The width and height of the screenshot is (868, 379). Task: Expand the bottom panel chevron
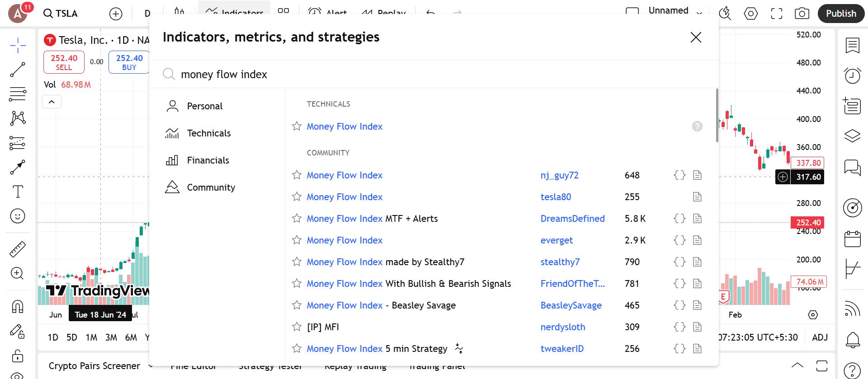(x=797, y=365)
